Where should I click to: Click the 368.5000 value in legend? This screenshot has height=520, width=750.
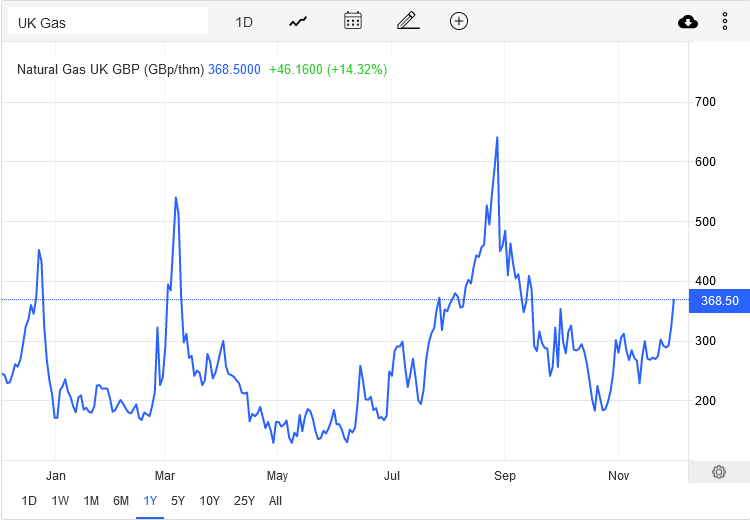(234, 69)
